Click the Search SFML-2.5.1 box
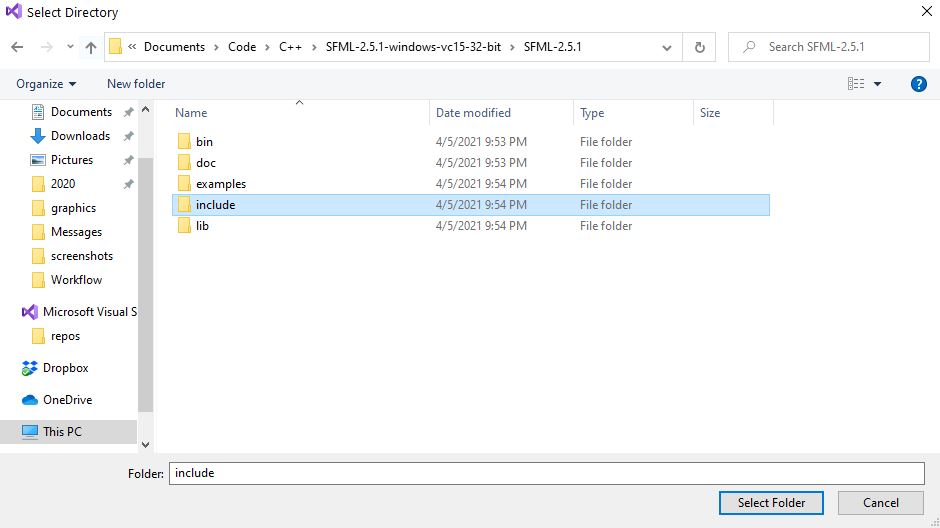 (x=828, y=47)
